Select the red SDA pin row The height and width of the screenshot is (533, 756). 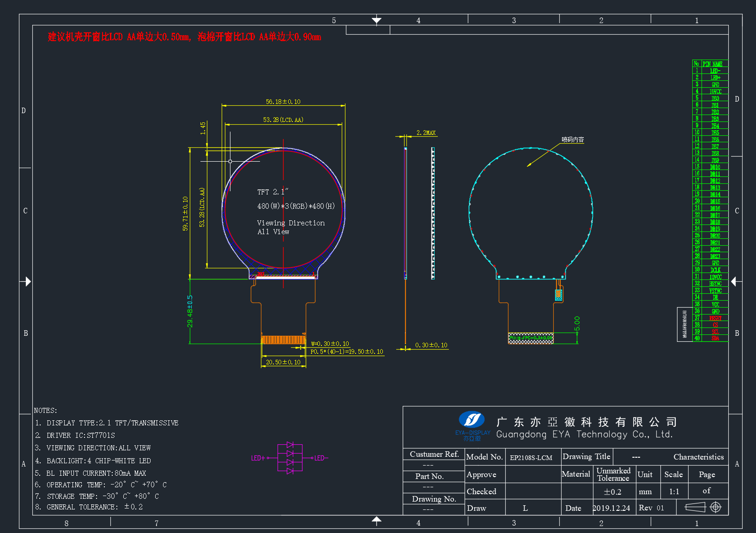pyautogui.click(x=710, y=339)
